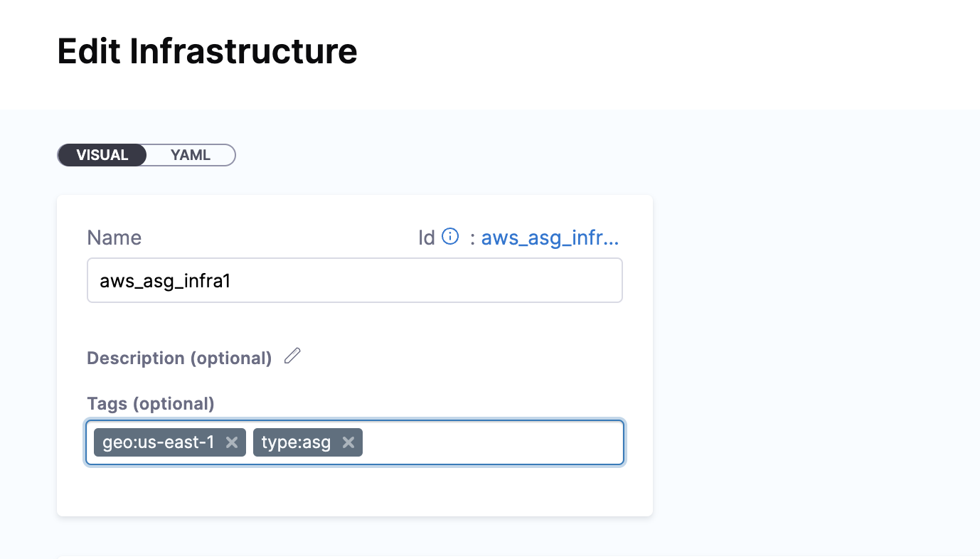Click the partially visible panel at the bottom

498,558
